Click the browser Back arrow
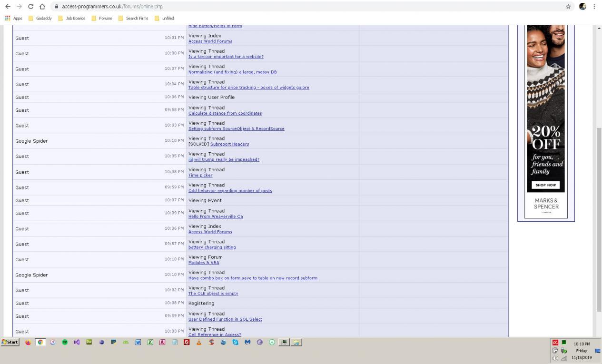The height and width of the screenshot is (364, 602). [x=7, y=6]
